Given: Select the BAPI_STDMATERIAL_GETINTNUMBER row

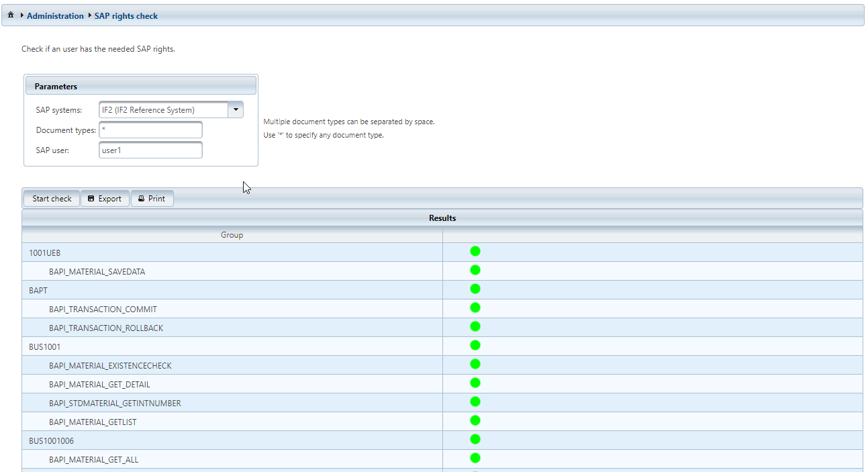Looking at the screenshot, I should coord(115,403).
